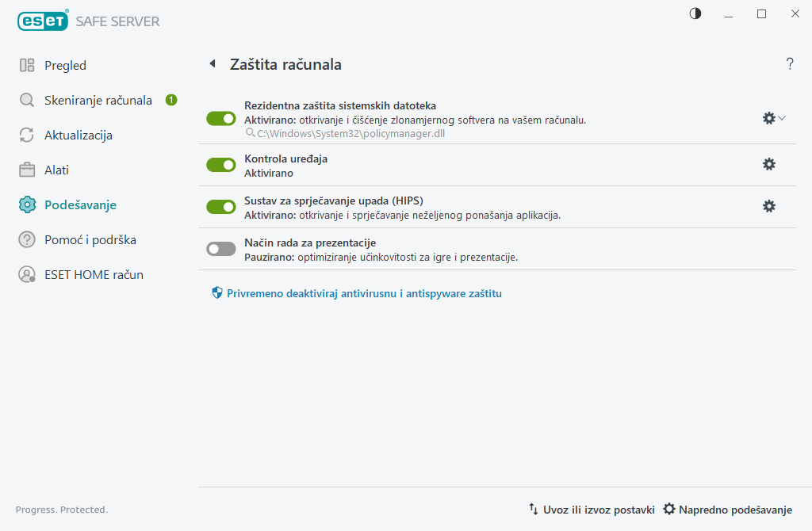
Task: Enable Način rada za prezentacije
Action: pos(220,248)
